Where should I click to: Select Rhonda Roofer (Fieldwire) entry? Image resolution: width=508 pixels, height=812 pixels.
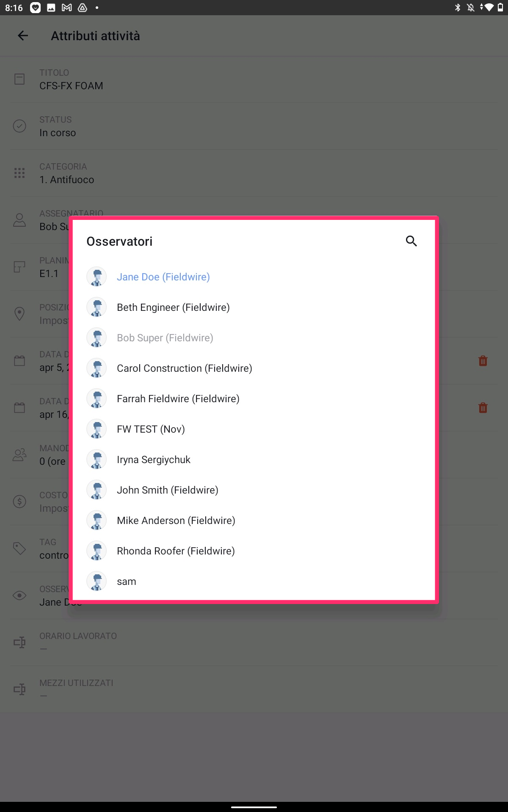coord(254,551)
